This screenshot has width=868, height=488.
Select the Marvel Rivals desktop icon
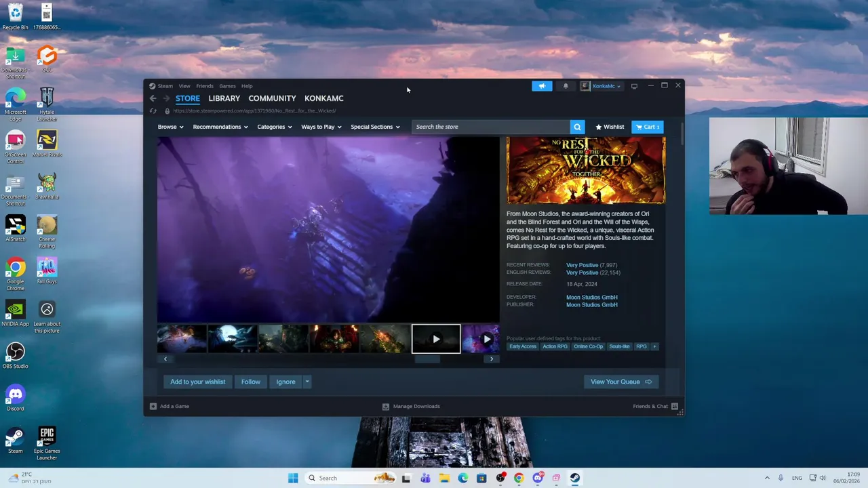(x=47, y=144)
